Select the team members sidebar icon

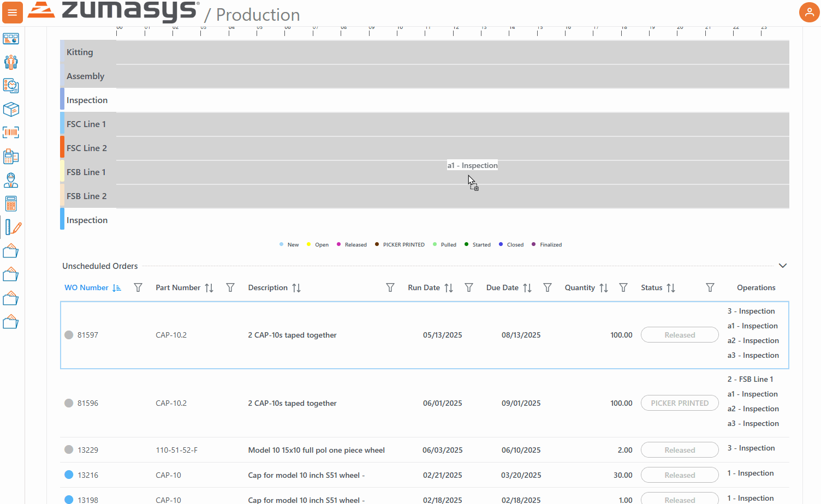11,62
